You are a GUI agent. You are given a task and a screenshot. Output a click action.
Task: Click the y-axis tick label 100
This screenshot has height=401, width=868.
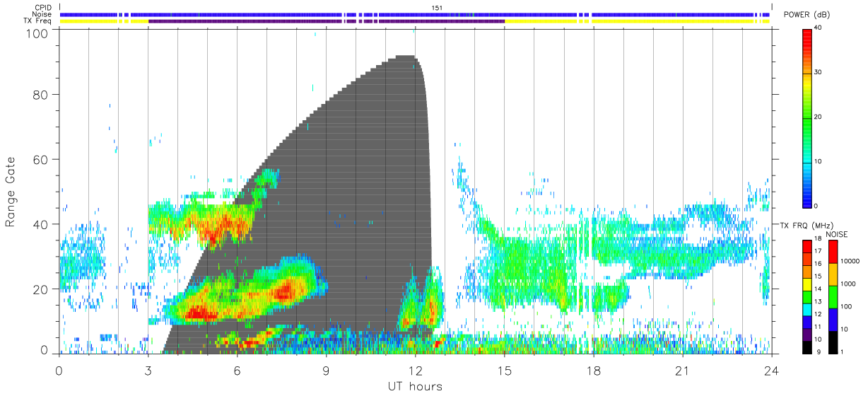click(x=39, y=33)
